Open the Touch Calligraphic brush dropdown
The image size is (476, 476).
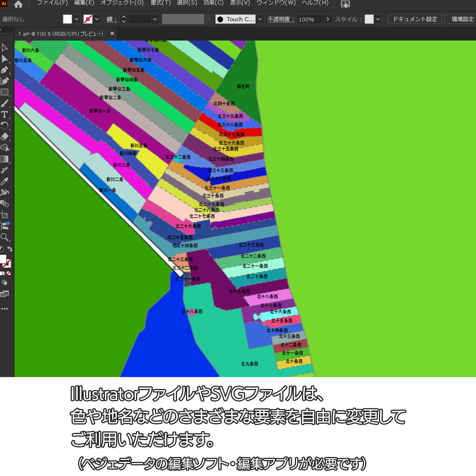260,19
